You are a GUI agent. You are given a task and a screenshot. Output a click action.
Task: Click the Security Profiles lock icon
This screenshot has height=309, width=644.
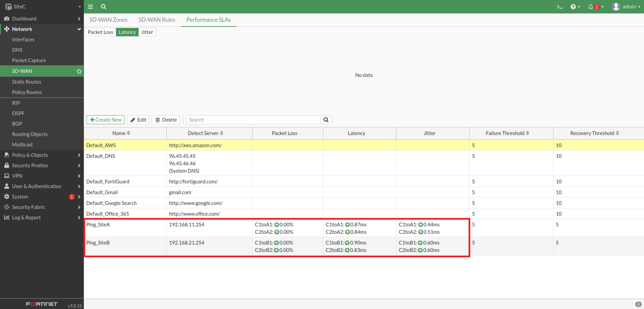point(7,165)
